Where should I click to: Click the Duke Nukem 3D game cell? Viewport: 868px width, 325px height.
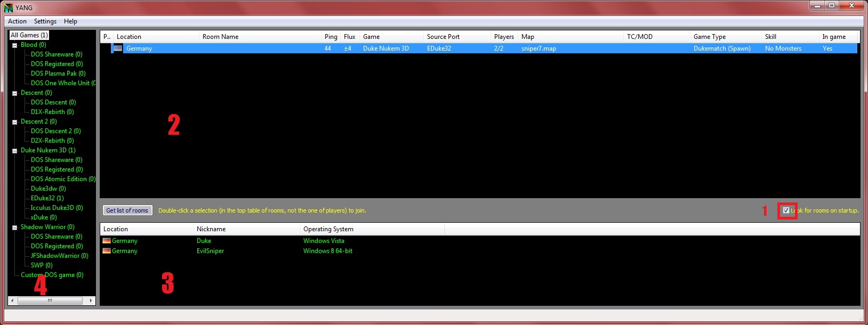coord(386,48)
